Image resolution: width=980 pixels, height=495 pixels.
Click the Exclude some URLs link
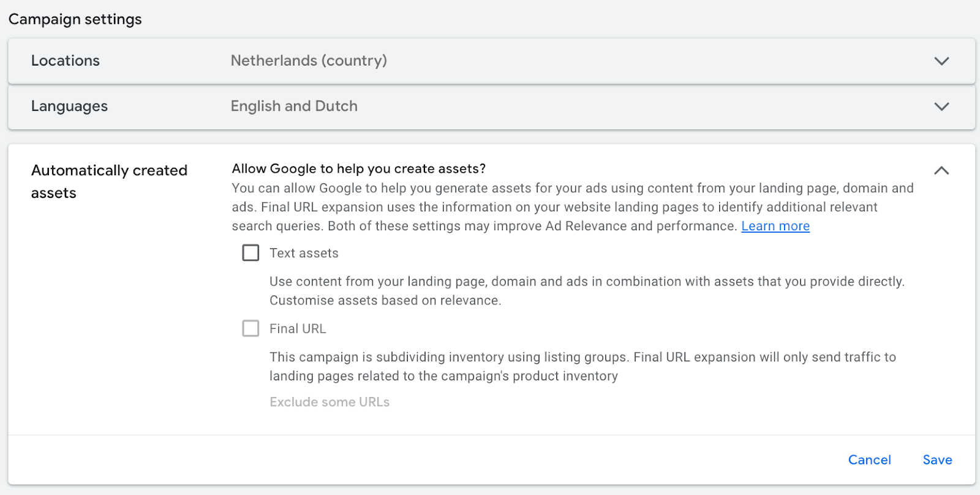[330, 402]
